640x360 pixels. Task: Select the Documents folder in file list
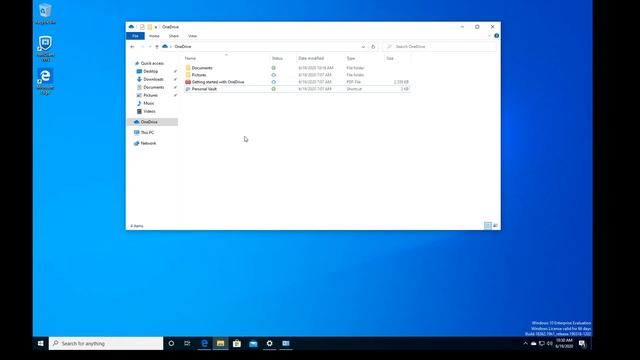(x=202, y=68)
